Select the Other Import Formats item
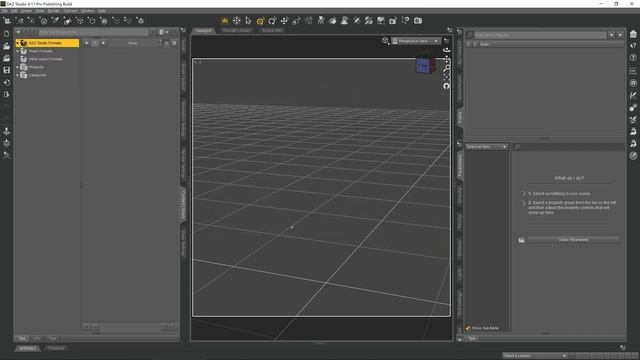This screenshot has height=360, width=640. (x=45, y=59)
